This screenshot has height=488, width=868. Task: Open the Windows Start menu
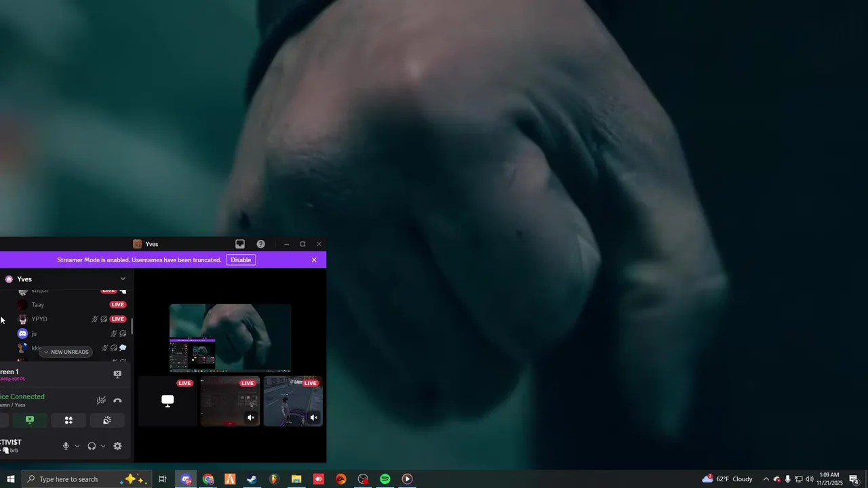coord(11,479)
